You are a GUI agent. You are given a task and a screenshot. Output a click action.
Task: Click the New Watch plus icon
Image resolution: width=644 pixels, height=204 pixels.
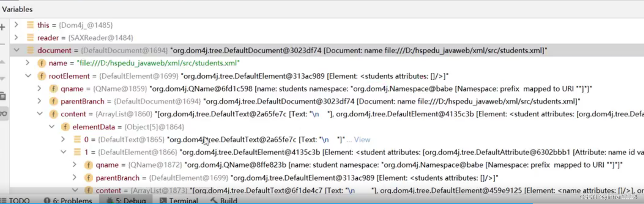coord(2,27)
